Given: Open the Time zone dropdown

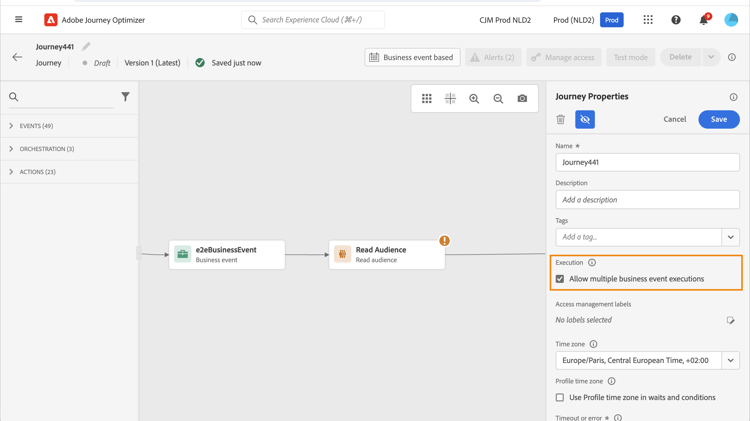Looking at the screenshot, I should [x=730, y=361].
